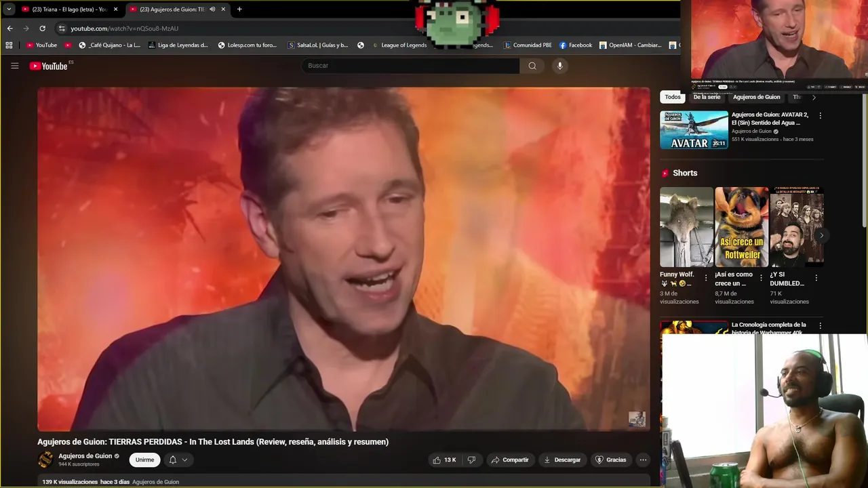Open options for ¡Así es como crece short
The width and height of the screenshot is (868, 488).
point(761,278)
